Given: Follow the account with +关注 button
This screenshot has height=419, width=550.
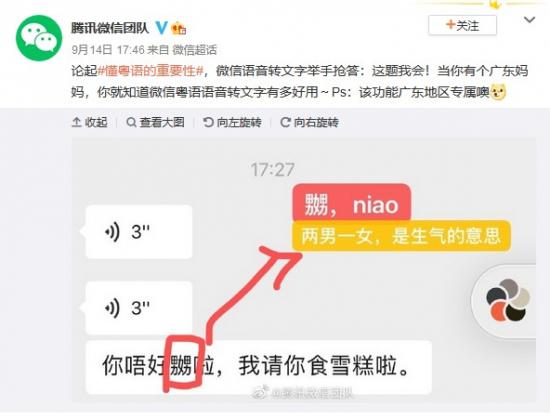Looking at the screenshot, I should [462, 25].
